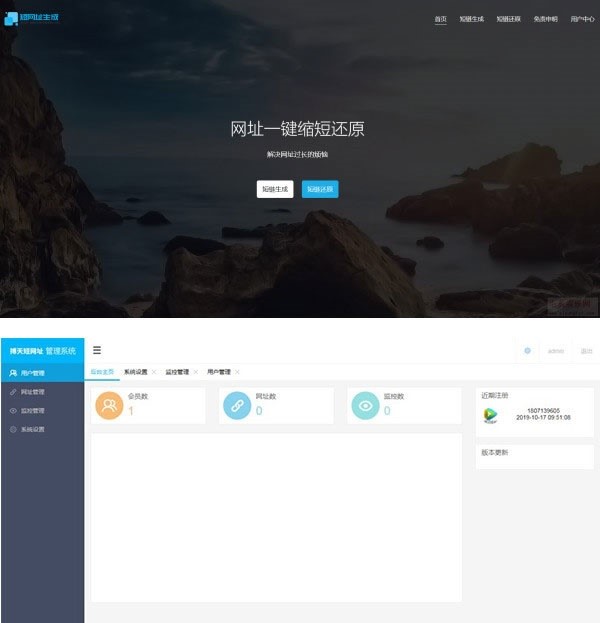600x623 pixels.
Task: Switch to the 监控管理 tab
Action: 177,372
